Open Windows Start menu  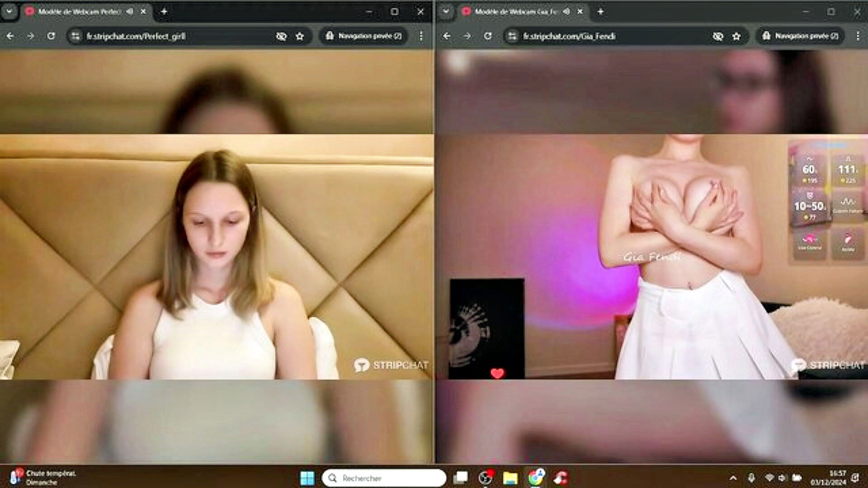307,478
